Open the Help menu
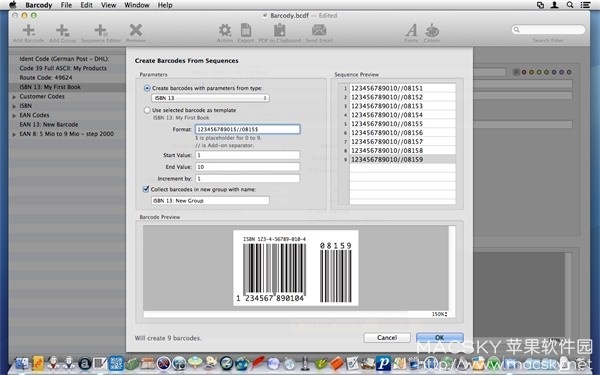Viewport: 600px width, 375px height. click(165, 5)
